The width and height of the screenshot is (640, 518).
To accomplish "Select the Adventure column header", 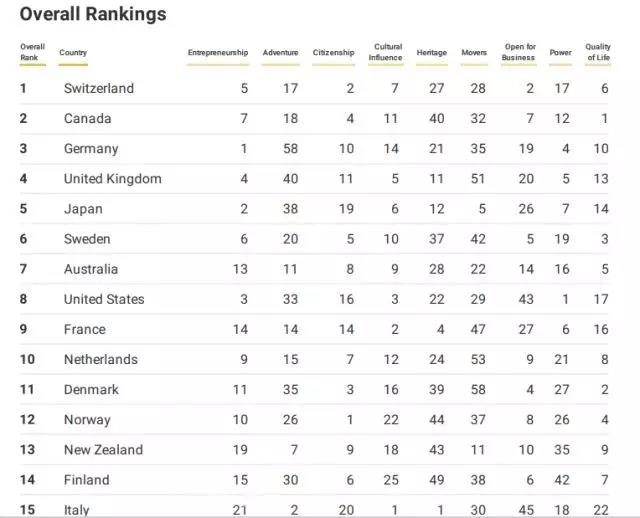I will [x=280, y=53].
